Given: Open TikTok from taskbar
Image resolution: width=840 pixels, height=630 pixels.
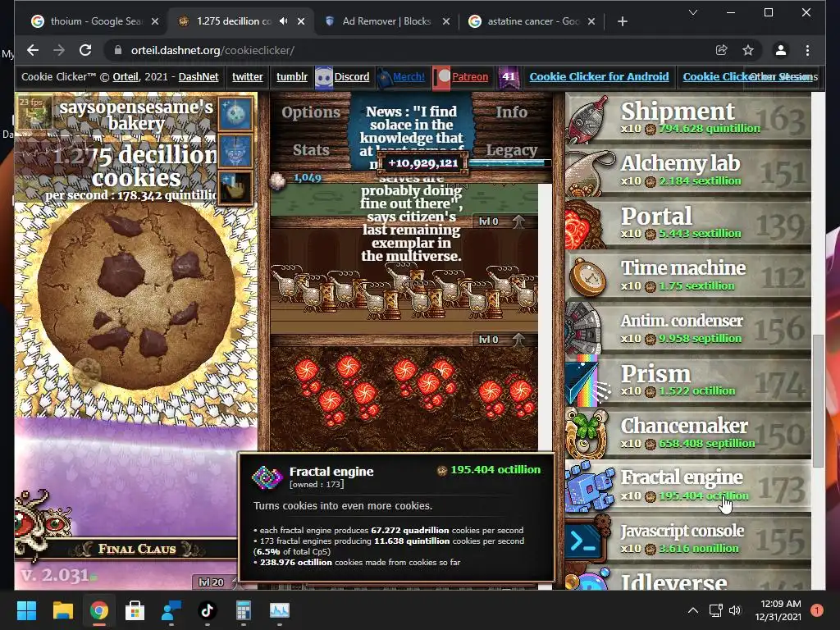Looking at the screenshot, I should (x=208, y=610).
